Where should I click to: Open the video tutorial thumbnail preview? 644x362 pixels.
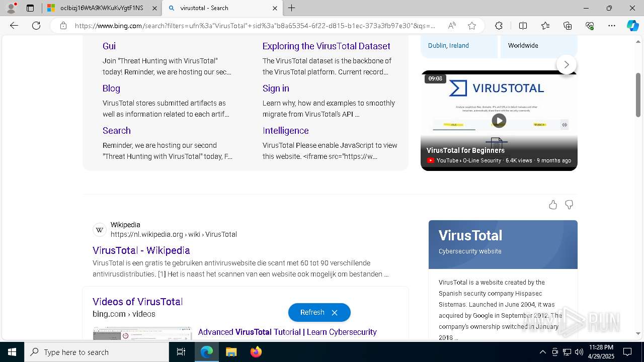pyautogui.click(x=142, y=333)
